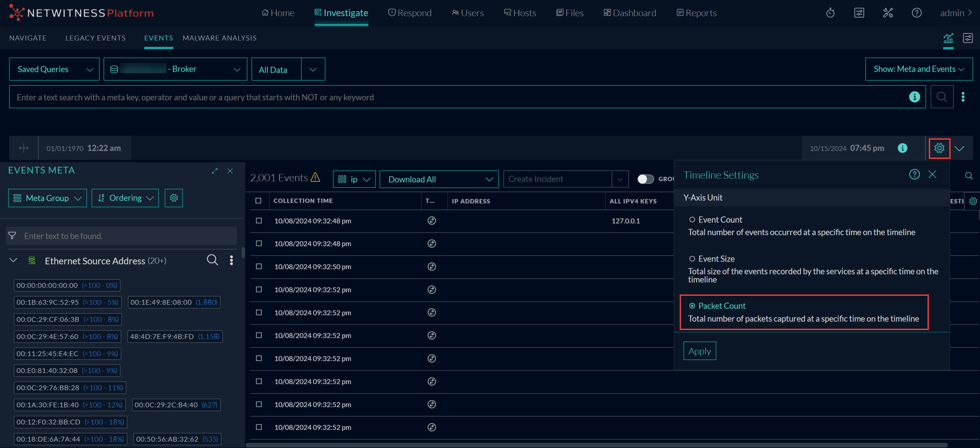Switch to the Malware Analysis tab
980x448 pixels.
pyautogui.click(x=219, y=38)
